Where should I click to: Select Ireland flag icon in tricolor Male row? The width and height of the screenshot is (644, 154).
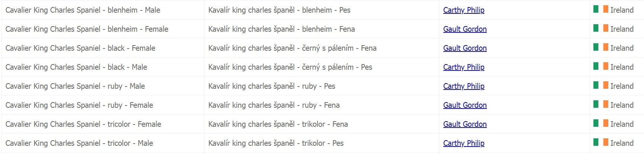[x=600, y=142]
